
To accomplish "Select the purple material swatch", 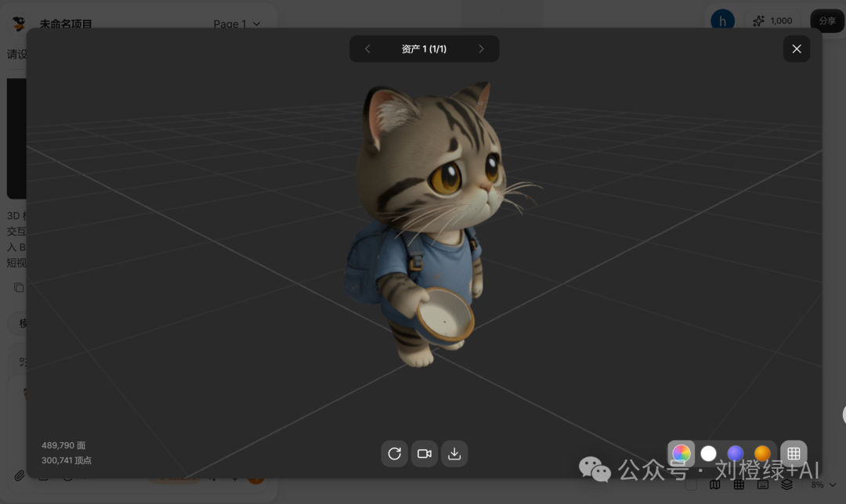I will (736, 453).
